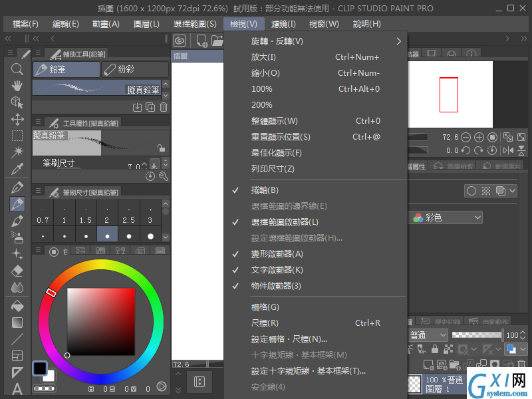Screen dimensions: 532x399
Task: Select the Airbrush spray tool
Action: point(17,237)
